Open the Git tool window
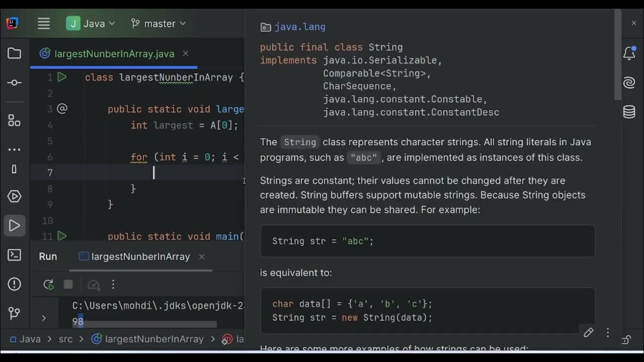644x362 pixels. pyautogui.click(x=14, y=313)
